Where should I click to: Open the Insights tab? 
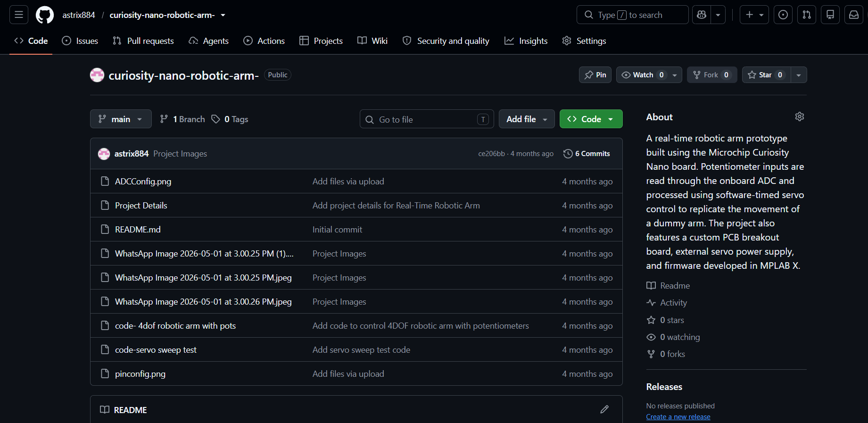pyautogui.click(x=526, y=41)
